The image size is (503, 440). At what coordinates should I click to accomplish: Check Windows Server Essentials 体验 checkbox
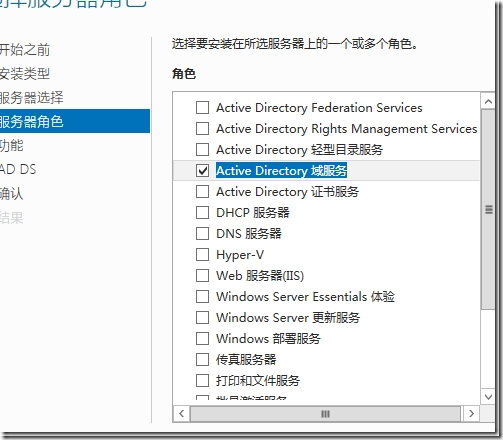pos(202,297)
